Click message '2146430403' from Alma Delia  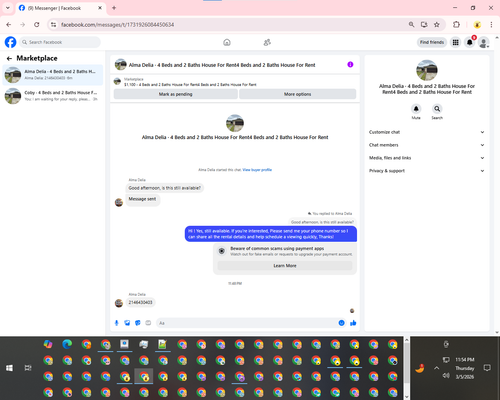click(x=140, y=302)
